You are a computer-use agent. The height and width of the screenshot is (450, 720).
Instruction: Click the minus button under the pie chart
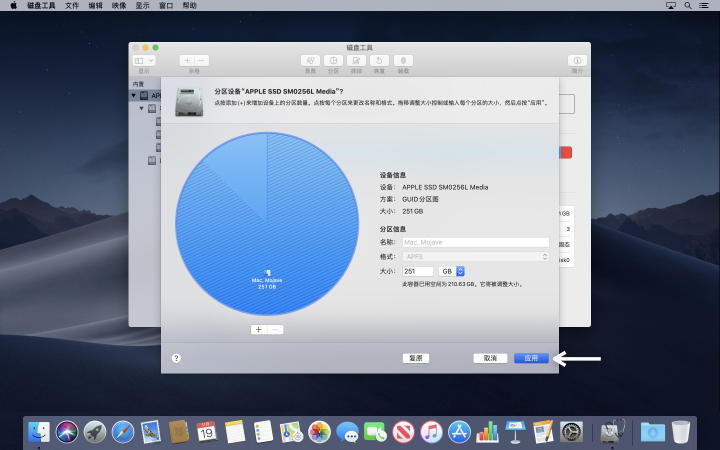point(275,330)
